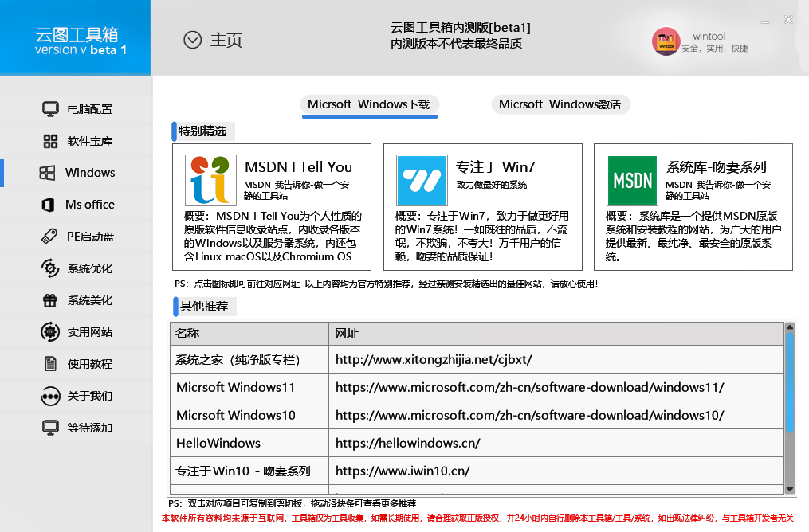809x532 pixels.
Task: Select the hellowindows.cn URL cell
Action: point(556,443)
